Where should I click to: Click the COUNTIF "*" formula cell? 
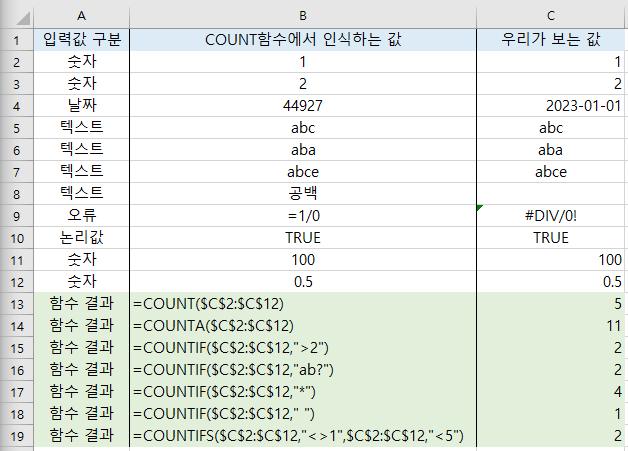click(303, 393)
